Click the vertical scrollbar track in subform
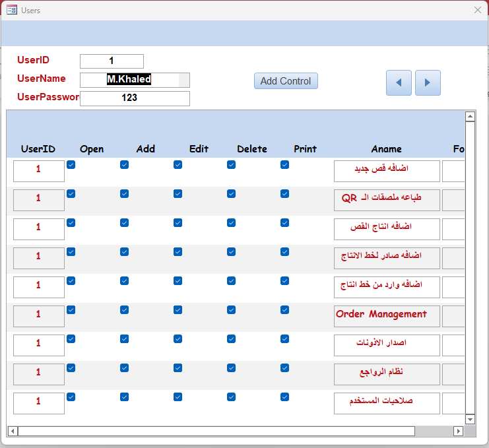Viewport: 489px width, 448px height. pos(470,268)
